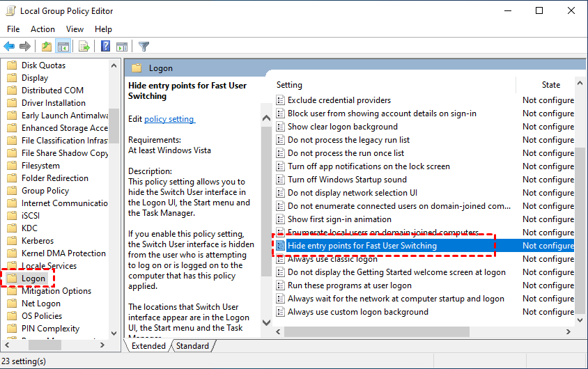This screenshot has width=588, height=369.
Task: Click settings list scroll up arrow
Action: 580,83
